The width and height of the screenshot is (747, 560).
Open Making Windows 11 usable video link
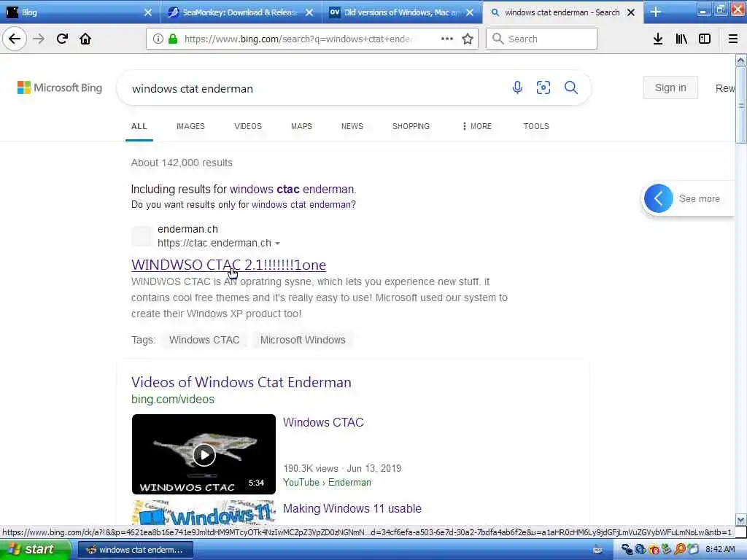click(352, 508)
